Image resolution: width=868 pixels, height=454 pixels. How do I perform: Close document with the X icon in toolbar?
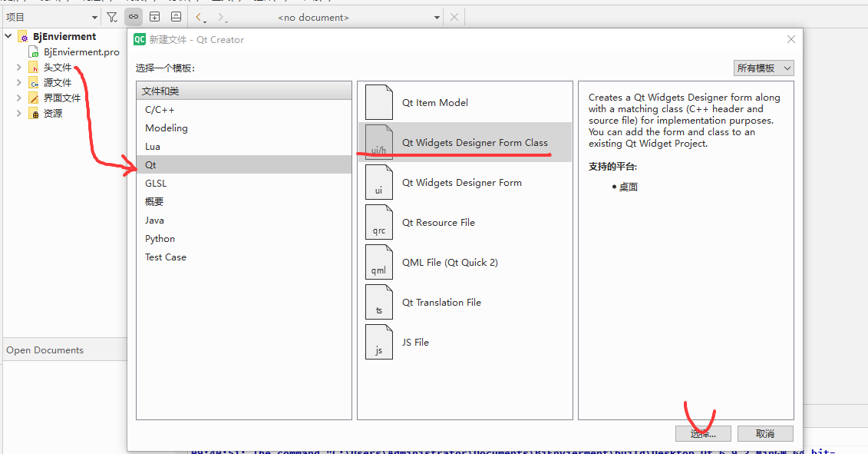coord(454,17)
